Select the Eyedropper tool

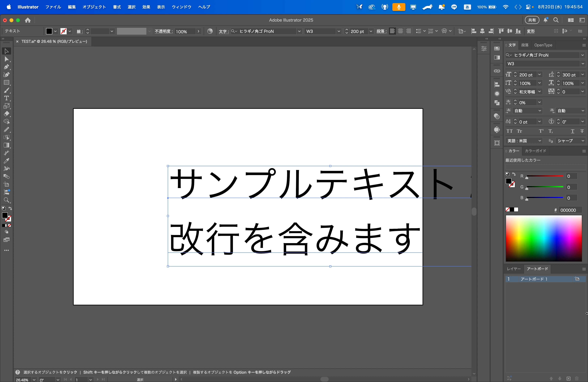[6, 161]
